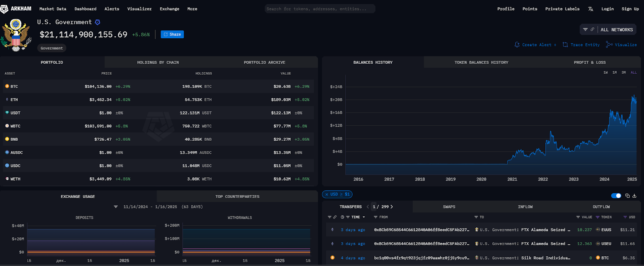Set the balances chart range to 3M
This screenshot has width=644, height=266.
pyautogui.click(x=623, y=73)
